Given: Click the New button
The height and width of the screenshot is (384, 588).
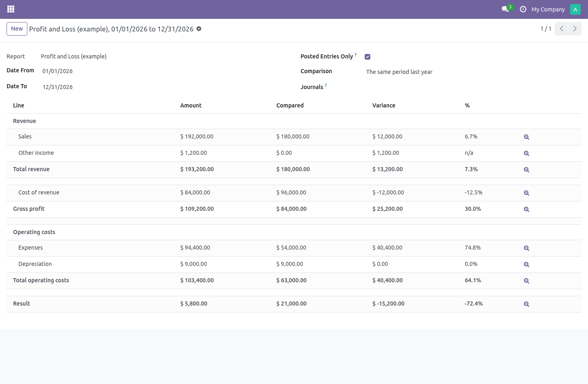Looking at the screenshot, I should pos(17,29).
